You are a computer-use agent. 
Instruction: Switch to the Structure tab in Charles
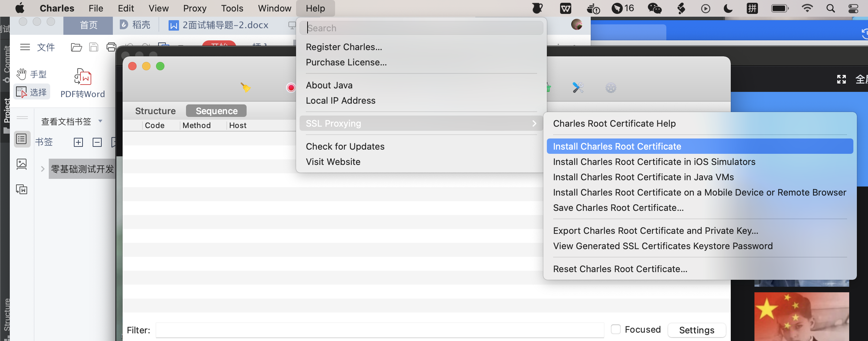coord(155,111)
